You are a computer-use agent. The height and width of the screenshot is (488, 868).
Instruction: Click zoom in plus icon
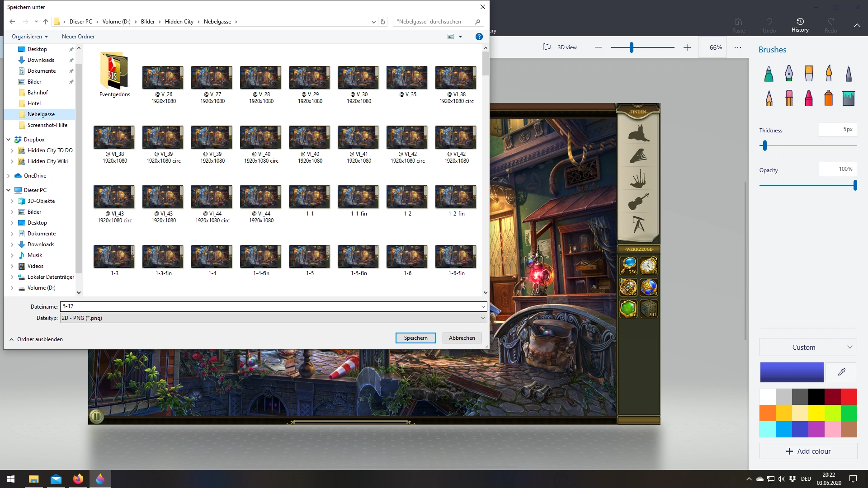pos(687,47)
